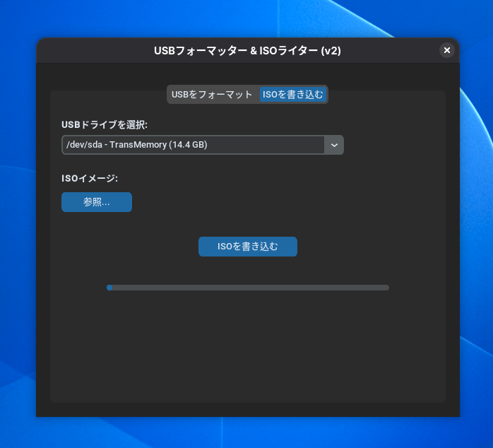Screen dimensions: 493x448
Task: Click the USBドライブを選択 label
Action: 105,125
